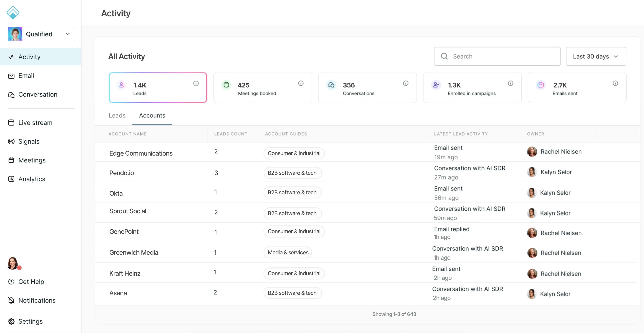Viewport: 644px width, 333px height.
Task: Open Conversation in the sidebar
Action: click(x=33, y=94)
